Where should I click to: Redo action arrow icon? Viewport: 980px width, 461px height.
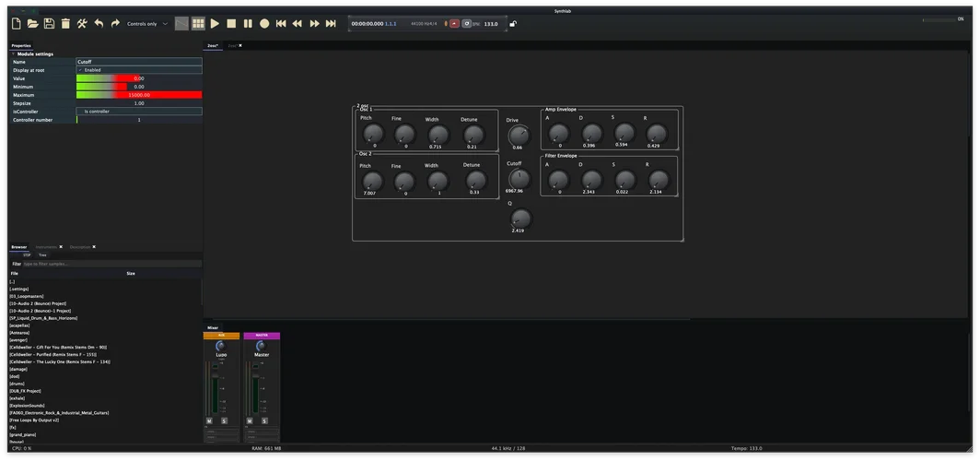115,24
